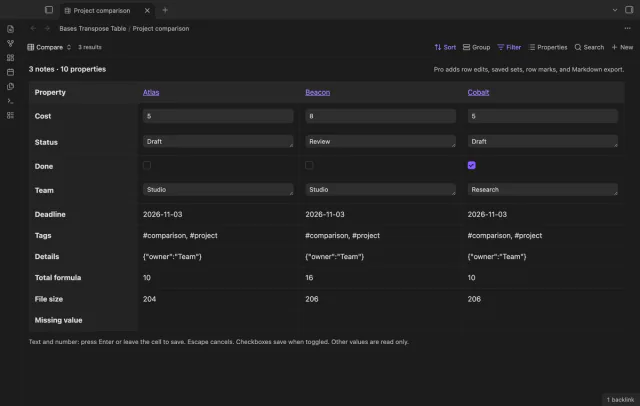The image size is (640, 406).
Task: Open the daily note calendar icon
Action: pyautogui.click(x=11, y=72)
